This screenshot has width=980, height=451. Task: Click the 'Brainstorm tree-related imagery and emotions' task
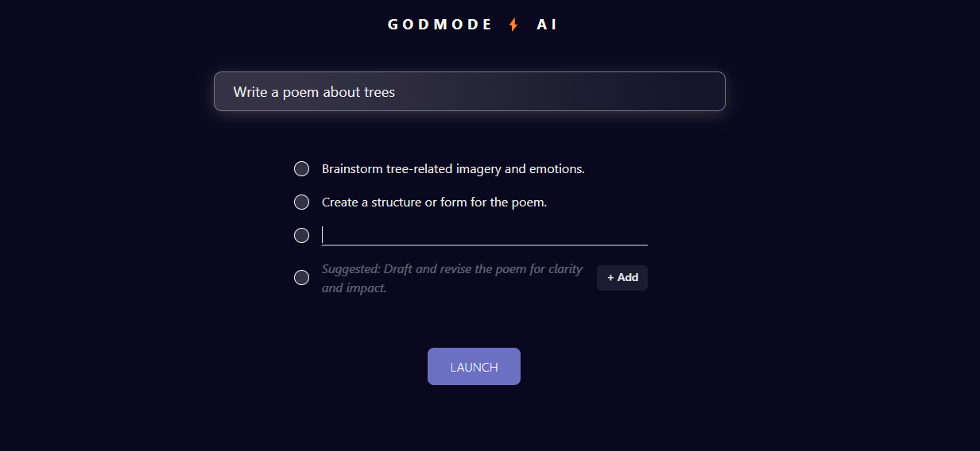[x=453, y=169]
